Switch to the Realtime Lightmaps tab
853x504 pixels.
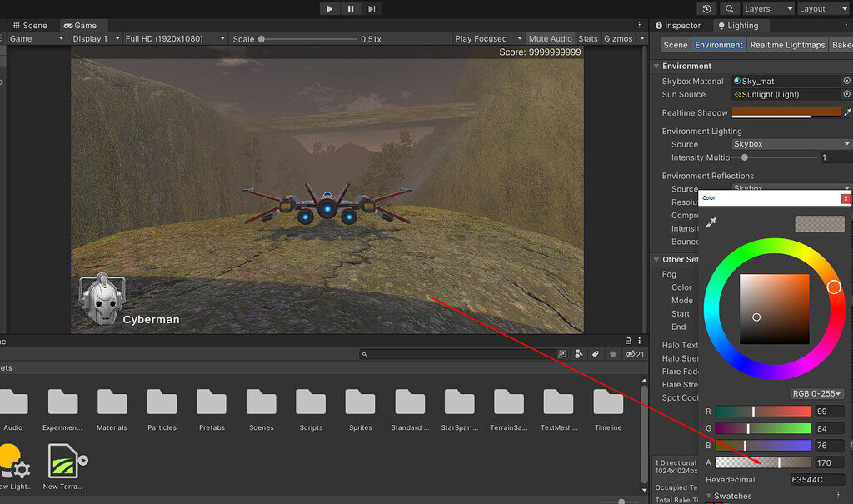787,44
